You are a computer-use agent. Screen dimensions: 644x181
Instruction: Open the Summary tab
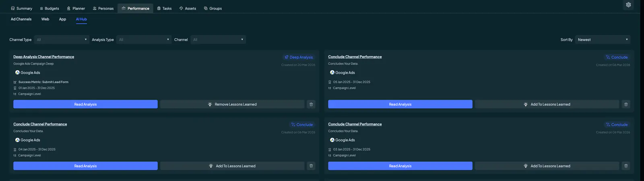(x=21, y=8)
